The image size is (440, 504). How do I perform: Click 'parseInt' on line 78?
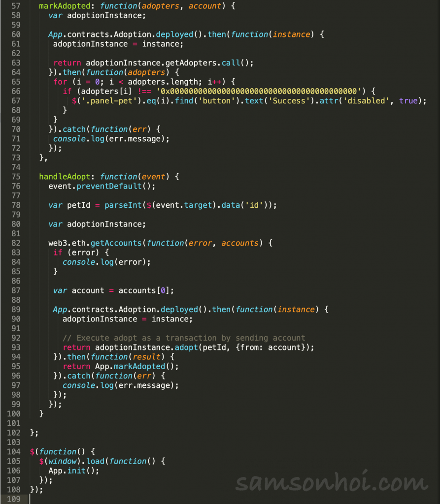[123, 205]
